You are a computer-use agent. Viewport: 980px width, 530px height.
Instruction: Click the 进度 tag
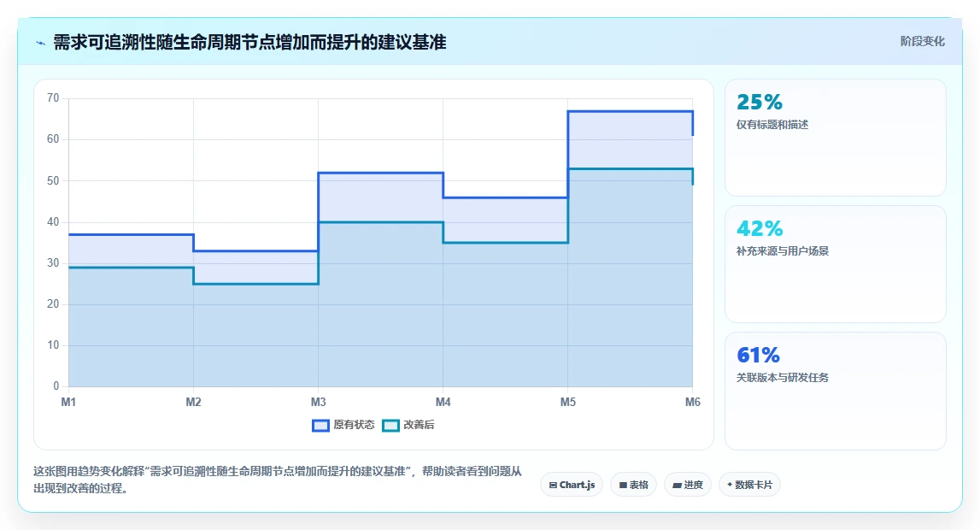[688, 485]
